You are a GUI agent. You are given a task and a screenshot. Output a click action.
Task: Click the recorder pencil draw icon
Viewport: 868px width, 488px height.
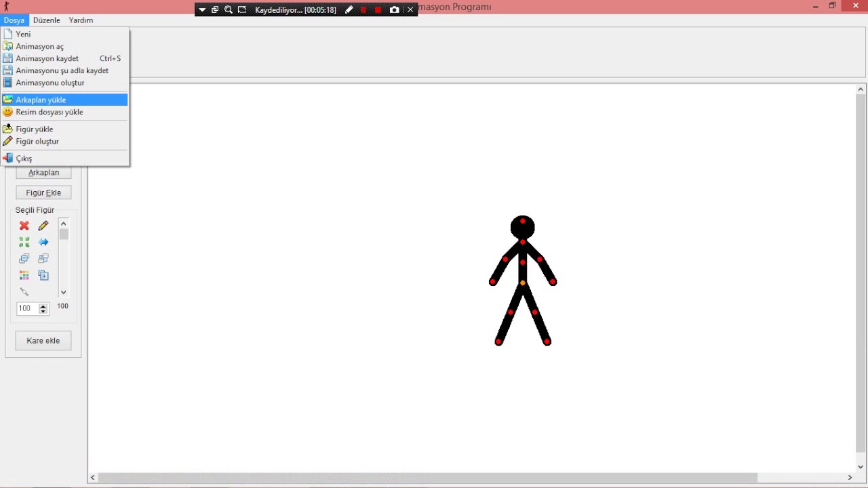[349, 10]
